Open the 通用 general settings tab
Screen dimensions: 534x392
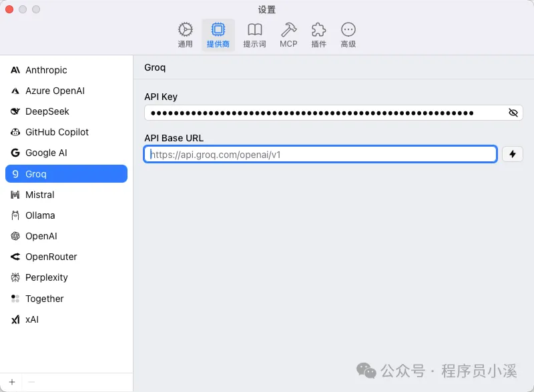click(186, 35)
